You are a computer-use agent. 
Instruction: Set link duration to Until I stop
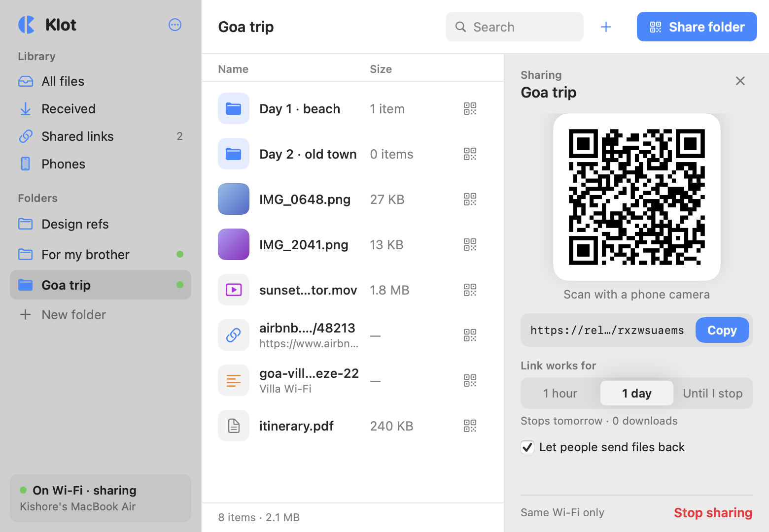pos(713,393)
